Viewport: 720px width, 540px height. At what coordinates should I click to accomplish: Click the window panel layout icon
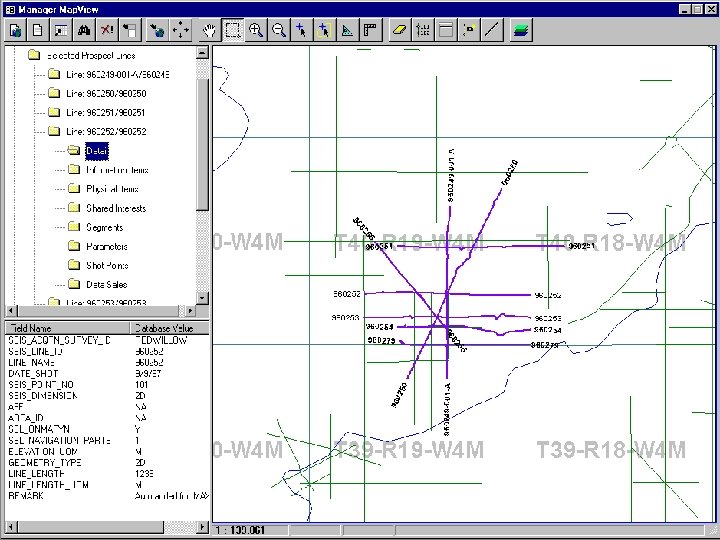pos(446,30)
